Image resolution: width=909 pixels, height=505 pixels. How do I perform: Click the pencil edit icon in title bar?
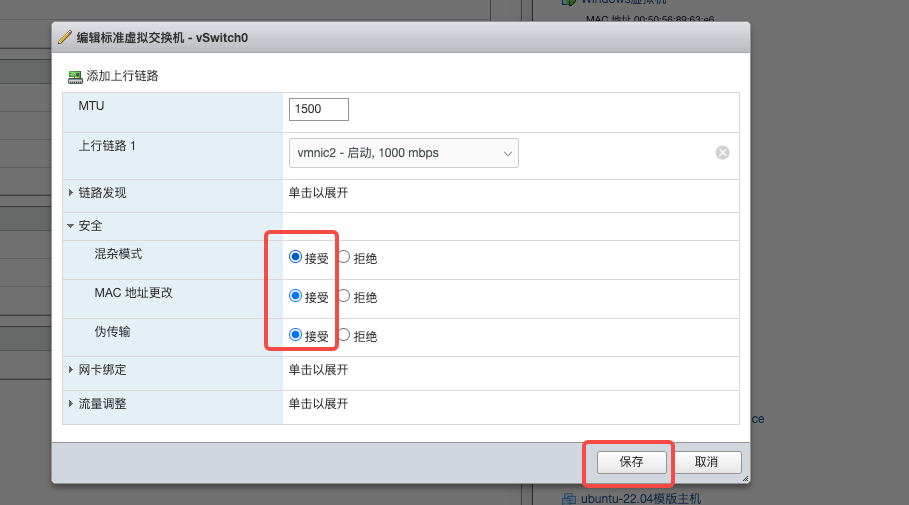point(65,38)
